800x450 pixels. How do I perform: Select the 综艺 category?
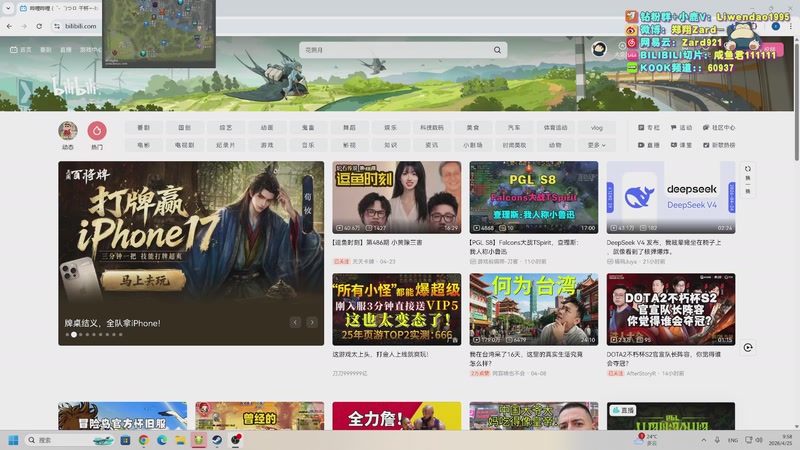pyautogui.click(x=226, y=128)
